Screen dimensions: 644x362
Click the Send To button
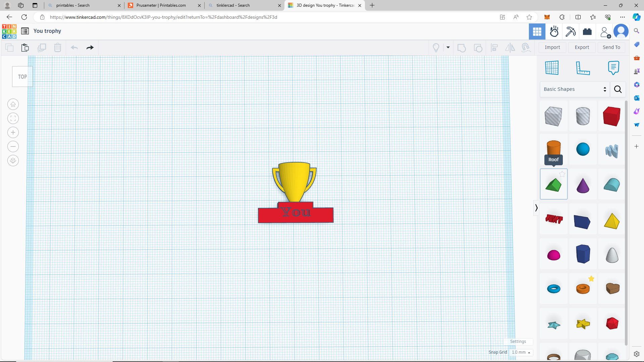[611, 47]
